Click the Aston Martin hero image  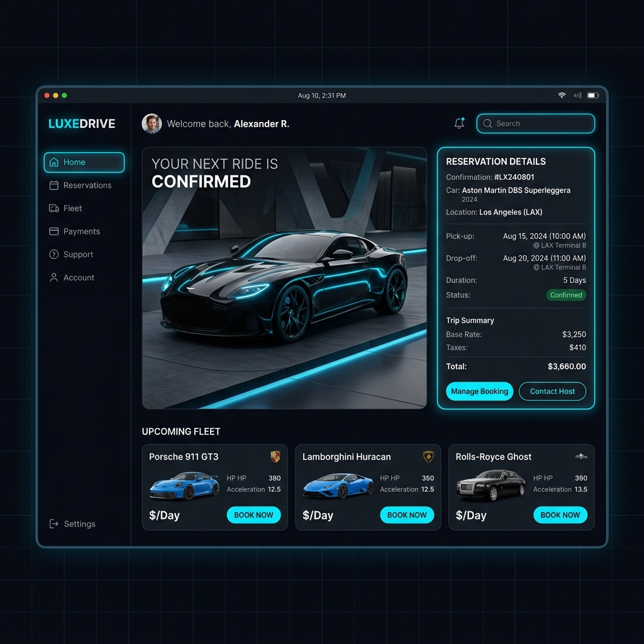click(284, 277)
